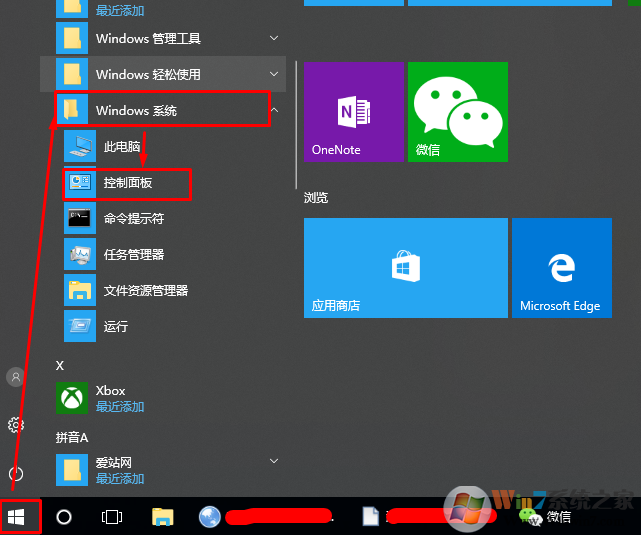The width and height of the screenshot is (641, 535).
Task: Launch the Run (运行) dialog
Action: pyautogui.click(x=115, y=326)
